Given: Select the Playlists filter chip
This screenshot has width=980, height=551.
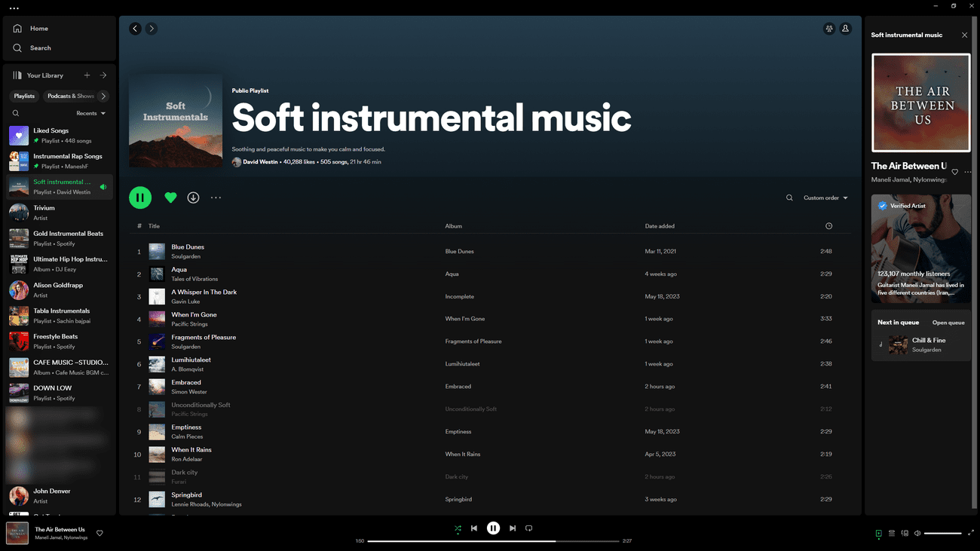Looking at the screenshot, I should click(24, 96).
